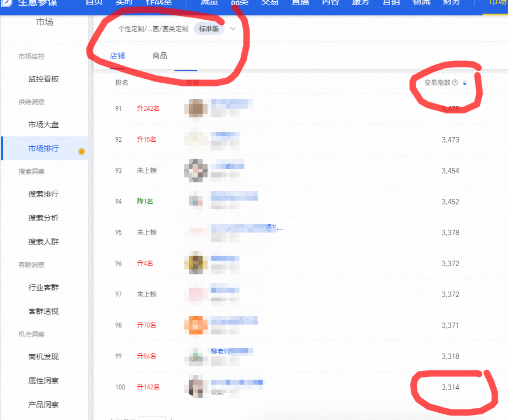Click the 3,314 trade index value

point(450,388)
